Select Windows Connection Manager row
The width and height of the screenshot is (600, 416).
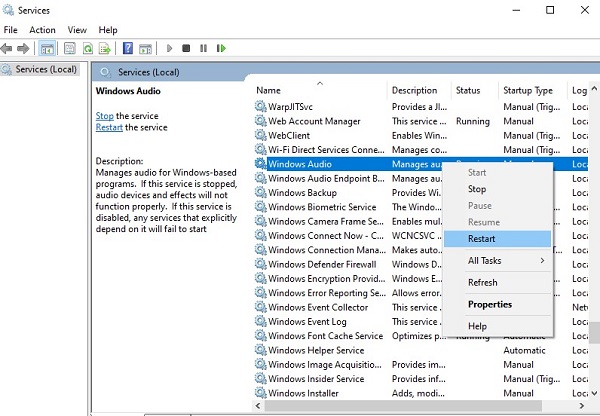pyautogui.click(x=421, y=250)
